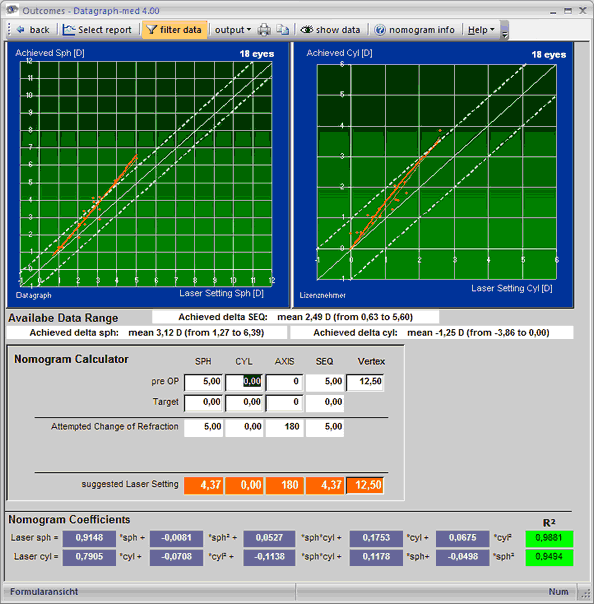Screen dimensions: 594x604
Task: Click R² value 0,9881 green box
Action: click(549, 538)
